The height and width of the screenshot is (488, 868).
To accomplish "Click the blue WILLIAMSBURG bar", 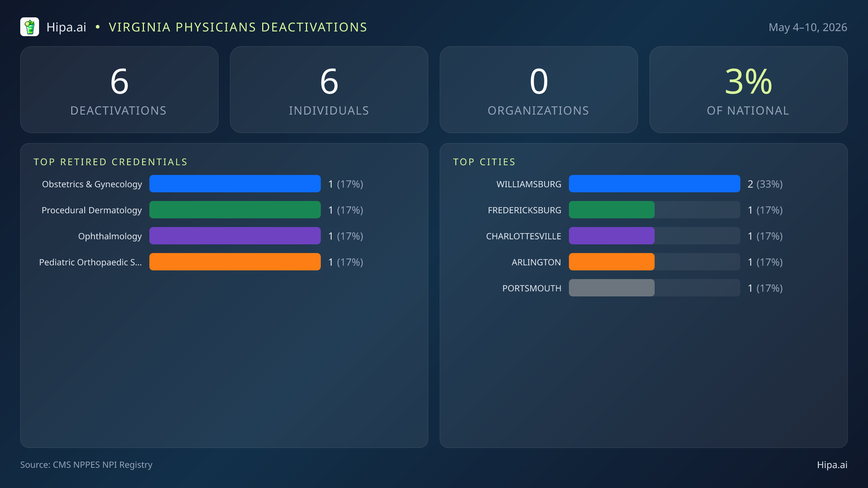I will tap(655, 184).
